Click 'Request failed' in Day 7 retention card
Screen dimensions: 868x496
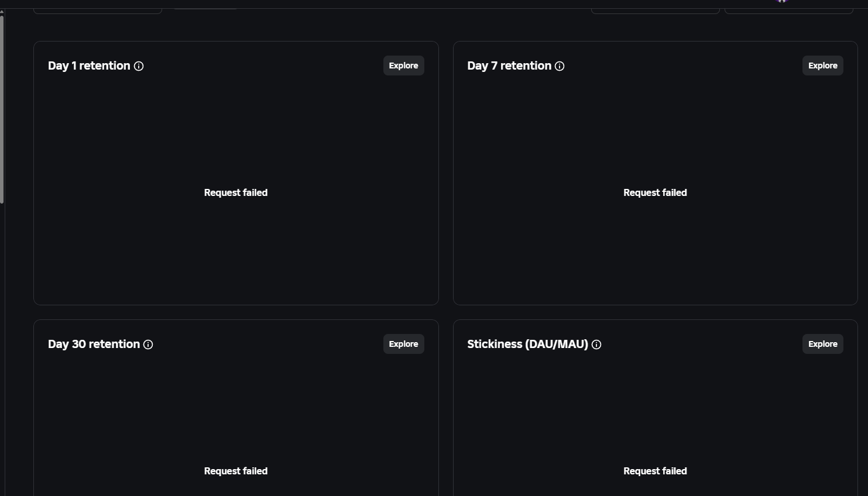coord(655,192)
